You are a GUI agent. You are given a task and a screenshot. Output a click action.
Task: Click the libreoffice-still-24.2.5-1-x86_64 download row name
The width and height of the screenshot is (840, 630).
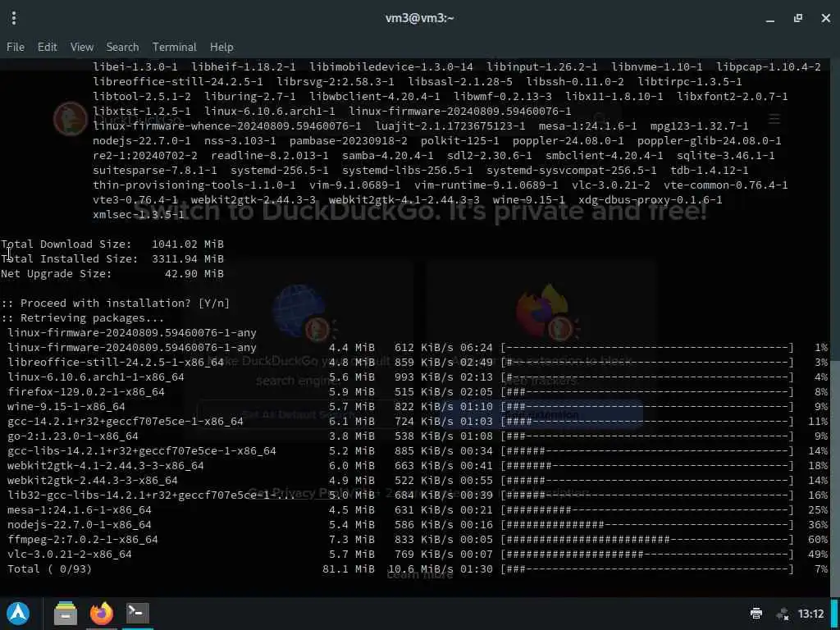click(116, 362)
